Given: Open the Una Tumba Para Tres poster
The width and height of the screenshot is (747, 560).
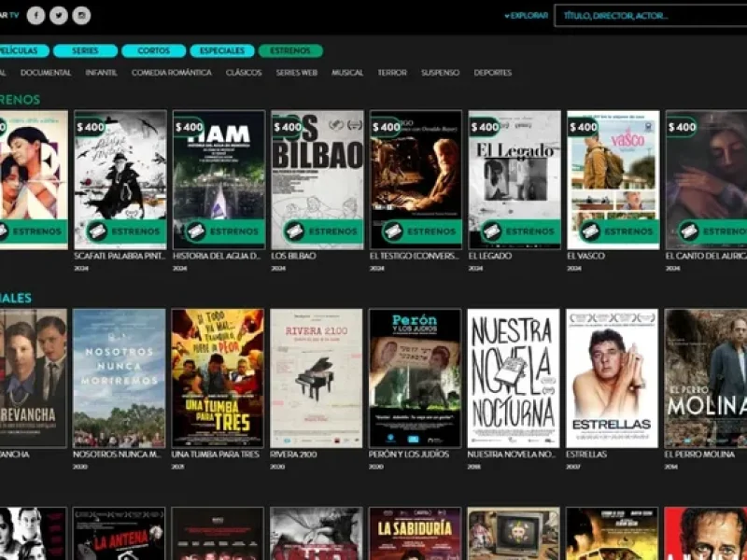Looking at the screenshot, I should click(218, 378).
